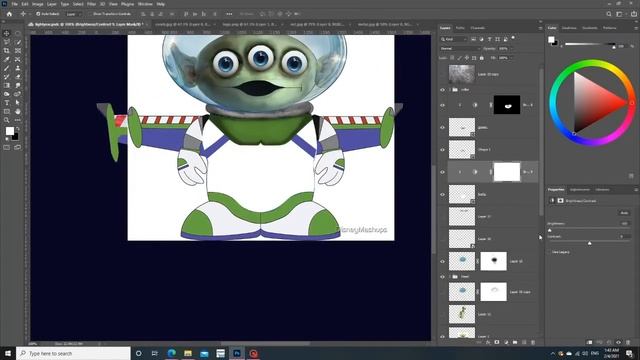Image resolution: width=640 pixels, height=360 pixels.
Task: Expand the collar layer group
Action: pos(450,90)
